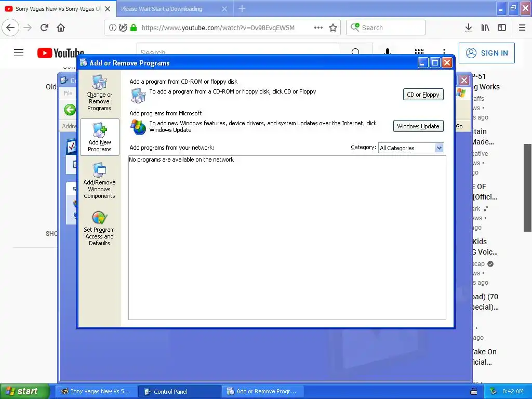This screenshot has height=399, width=532.
Task: Open YouTube settings three-dot menu
Action: pos(444,51)
